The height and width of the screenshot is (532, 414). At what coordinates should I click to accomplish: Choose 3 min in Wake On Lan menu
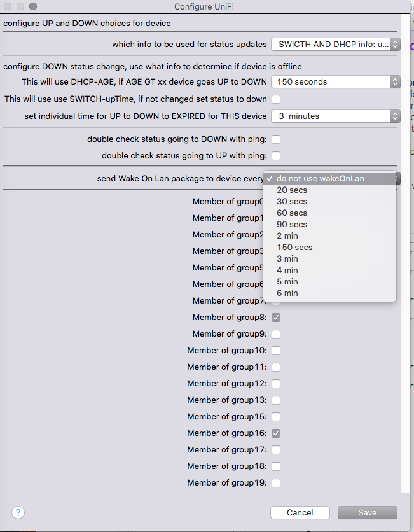pyautogui.click(x=329, y=259)
